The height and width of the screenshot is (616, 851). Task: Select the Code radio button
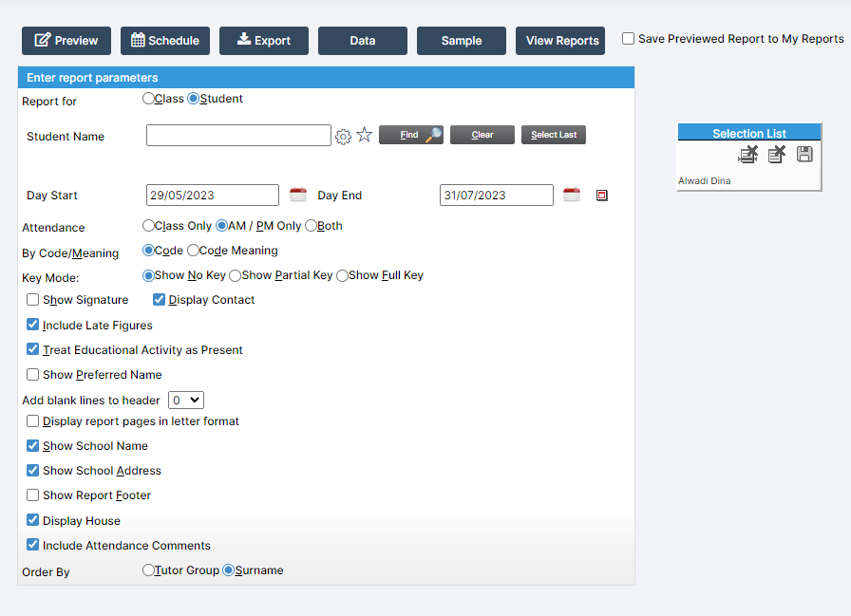(x=148, y=251)
